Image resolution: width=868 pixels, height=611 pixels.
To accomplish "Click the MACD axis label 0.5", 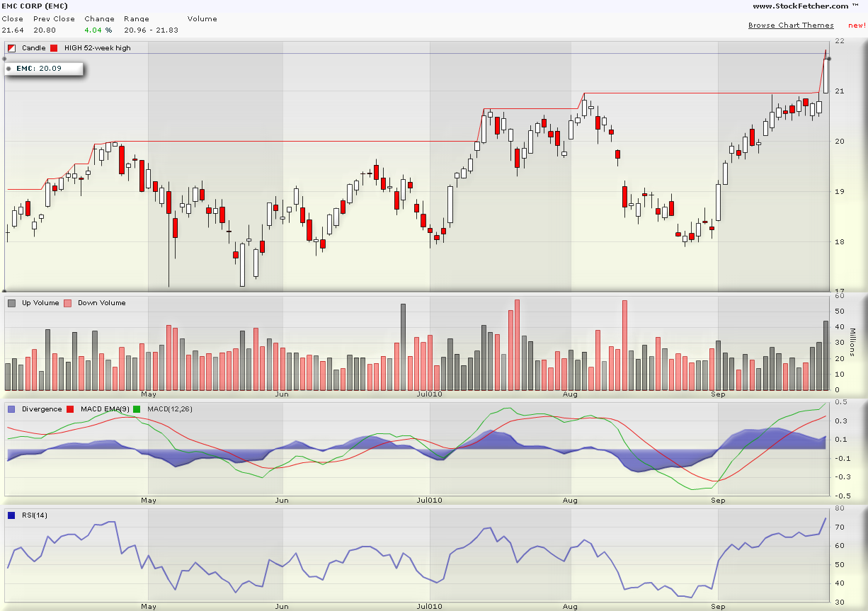I will (x=840, y=402).
